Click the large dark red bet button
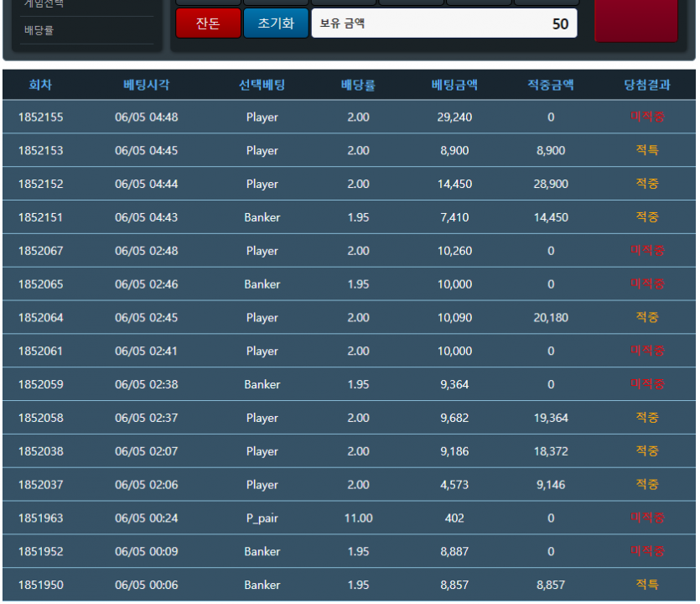The image size is (700, 604). pos(635,20)
